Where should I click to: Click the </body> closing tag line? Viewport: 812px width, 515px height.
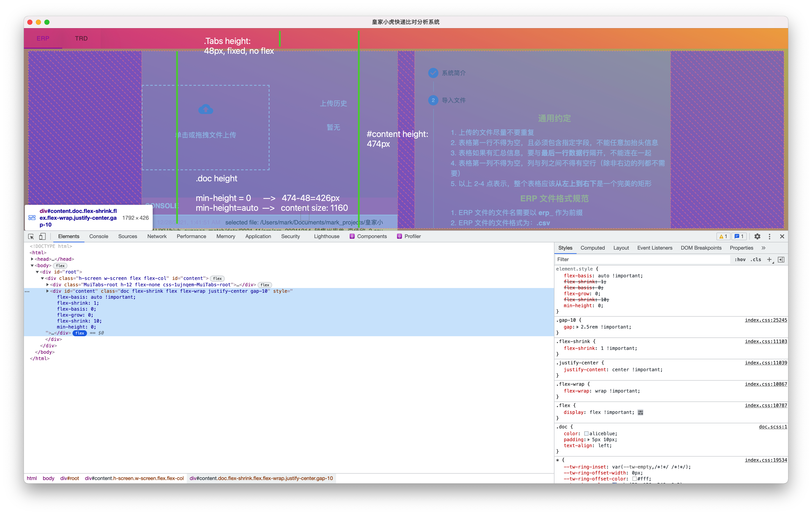tap(45, 352)
